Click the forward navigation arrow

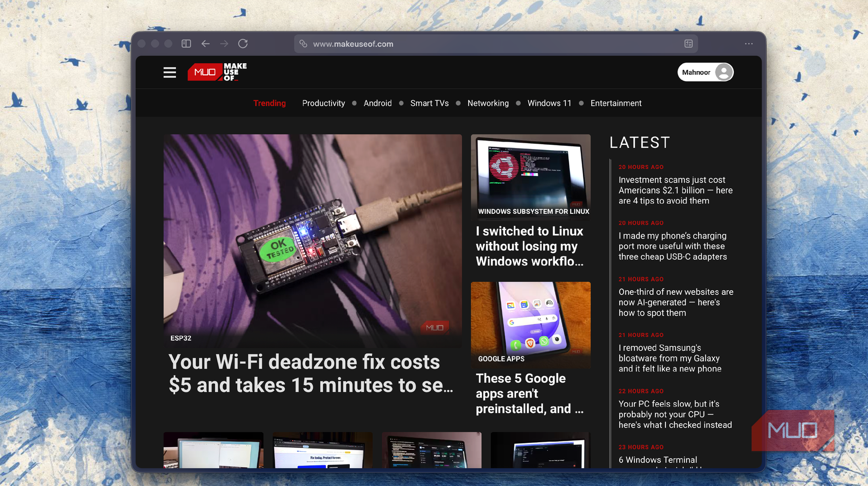coord(224,44)
